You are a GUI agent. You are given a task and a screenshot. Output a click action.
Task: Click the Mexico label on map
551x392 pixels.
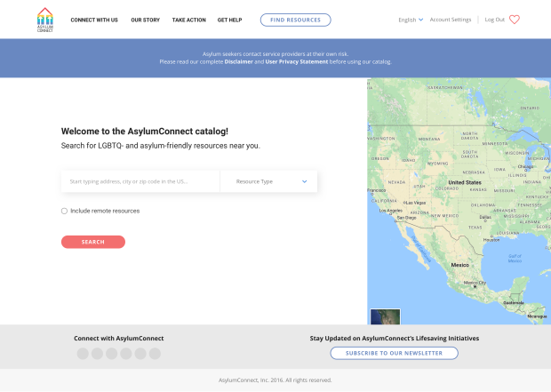[x=460, y=265]
